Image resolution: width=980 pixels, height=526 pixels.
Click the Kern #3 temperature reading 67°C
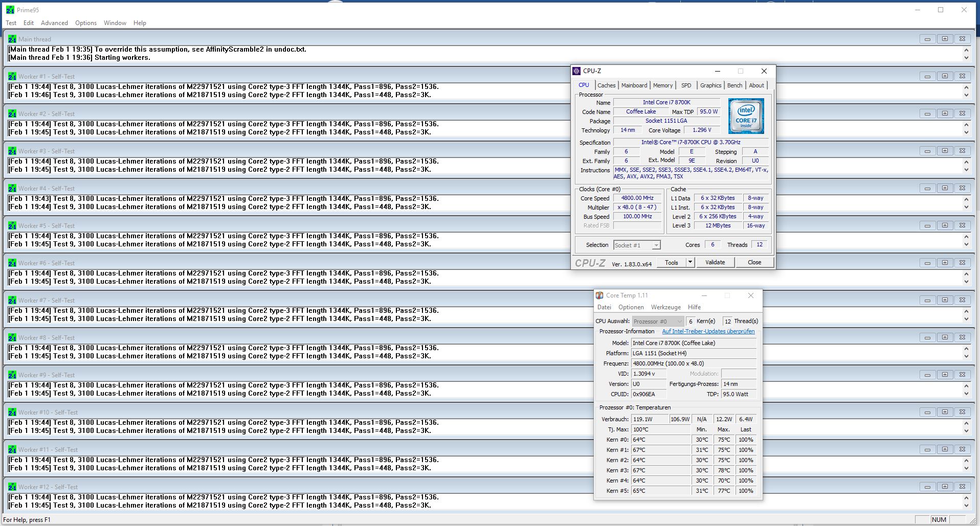click(x=660, y=470)
